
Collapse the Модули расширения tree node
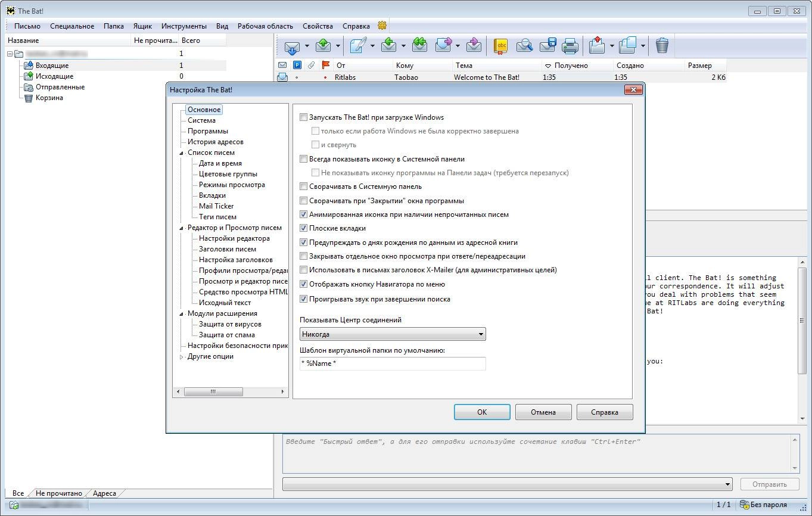182,314
